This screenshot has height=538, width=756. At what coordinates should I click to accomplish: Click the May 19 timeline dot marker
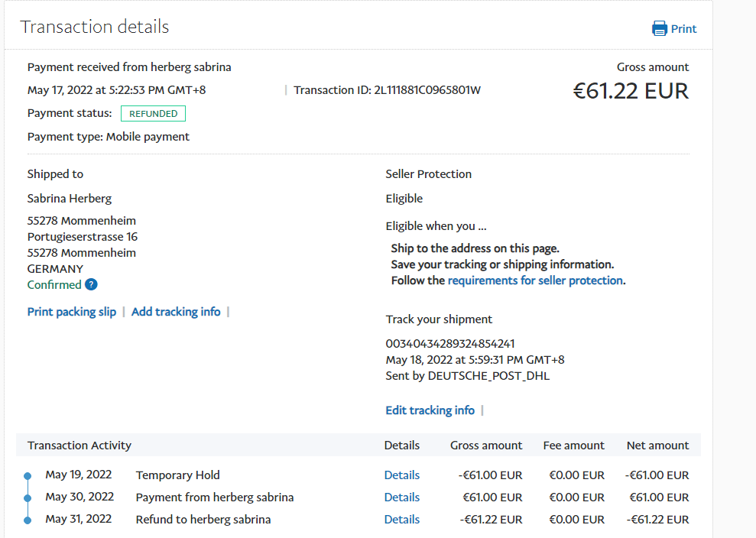[28, 475]
